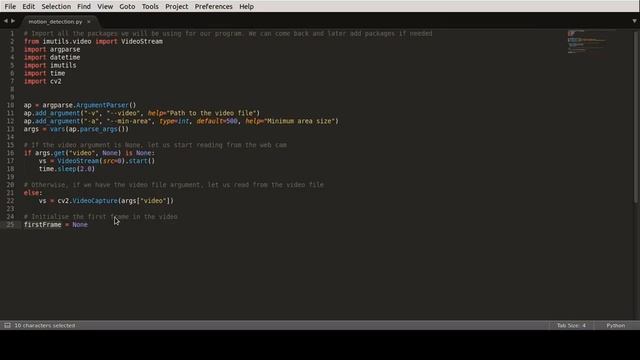The image size is (640, 360).
Task: Click 'time' on import line 6
Action: 57,73
